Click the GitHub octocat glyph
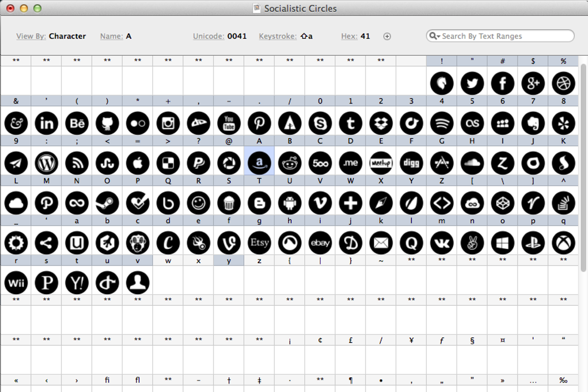 [107, 123]
